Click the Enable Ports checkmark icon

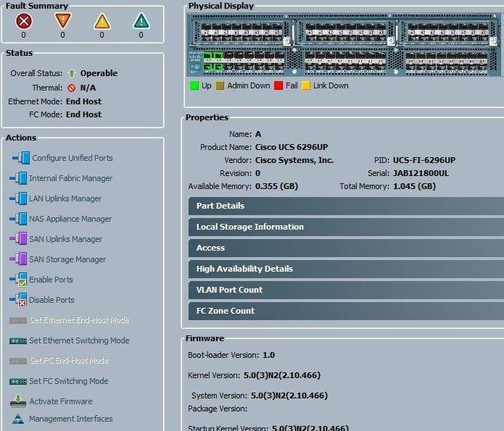click(18, 280)
